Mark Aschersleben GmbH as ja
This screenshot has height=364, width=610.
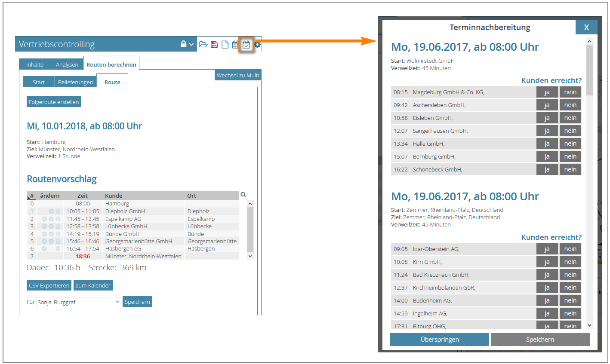coord(547,105)
